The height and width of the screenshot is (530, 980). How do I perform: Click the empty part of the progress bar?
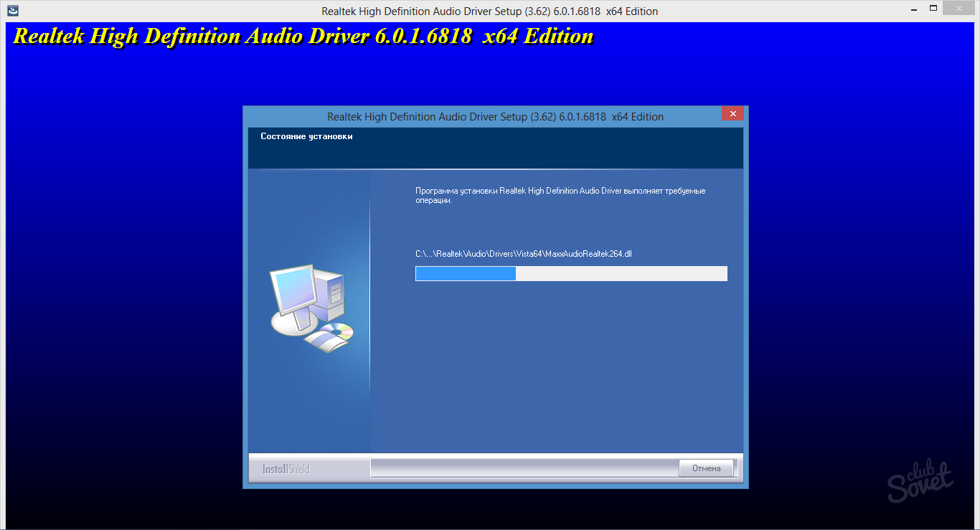[621, 273]
